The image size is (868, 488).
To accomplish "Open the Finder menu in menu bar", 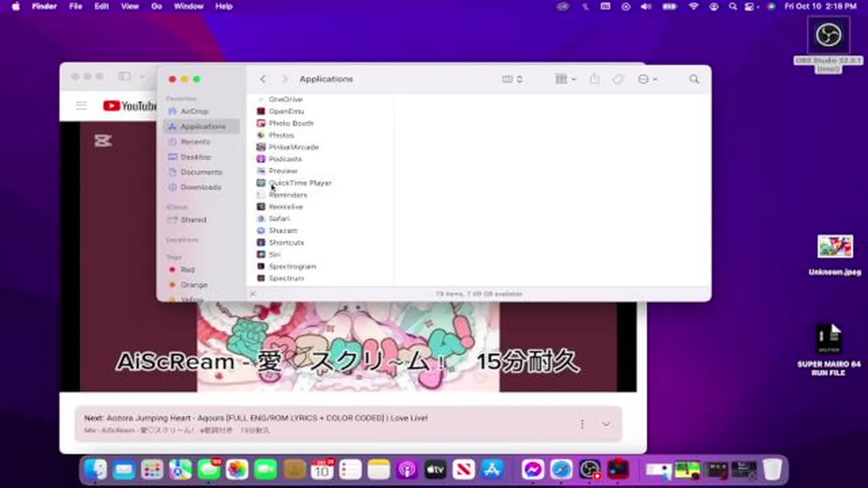I will [44, 6].
